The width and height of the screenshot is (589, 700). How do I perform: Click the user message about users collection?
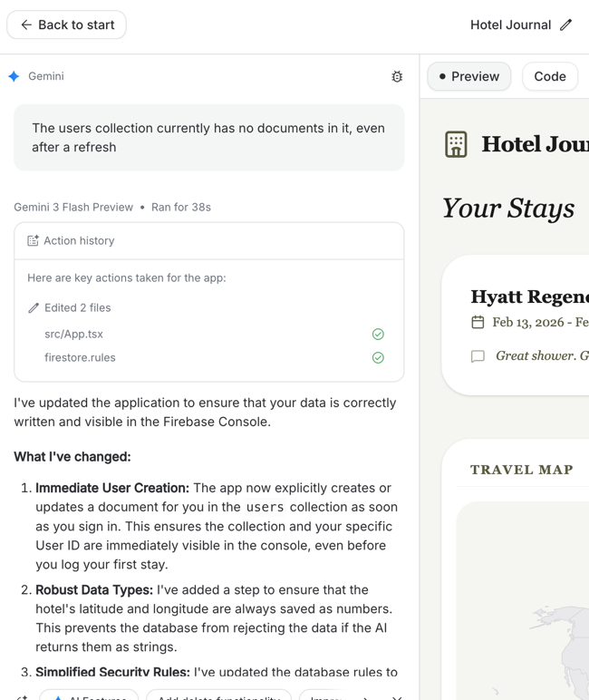coord(208,138)
